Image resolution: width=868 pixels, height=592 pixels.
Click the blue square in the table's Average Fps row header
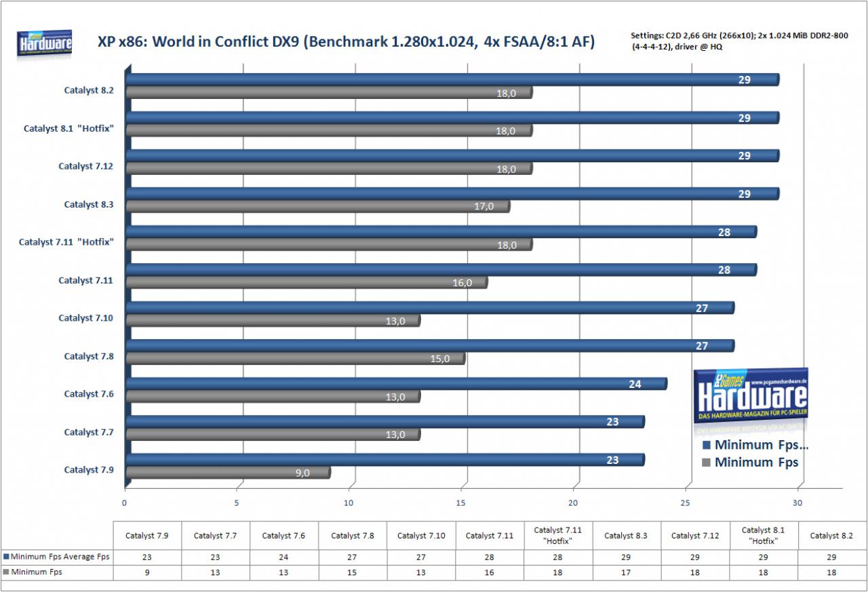click(7, 557)
